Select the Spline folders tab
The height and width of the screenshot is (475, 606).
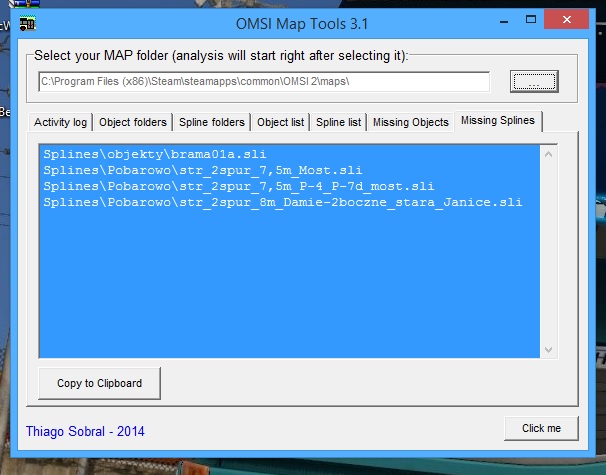tap(211, 123)
